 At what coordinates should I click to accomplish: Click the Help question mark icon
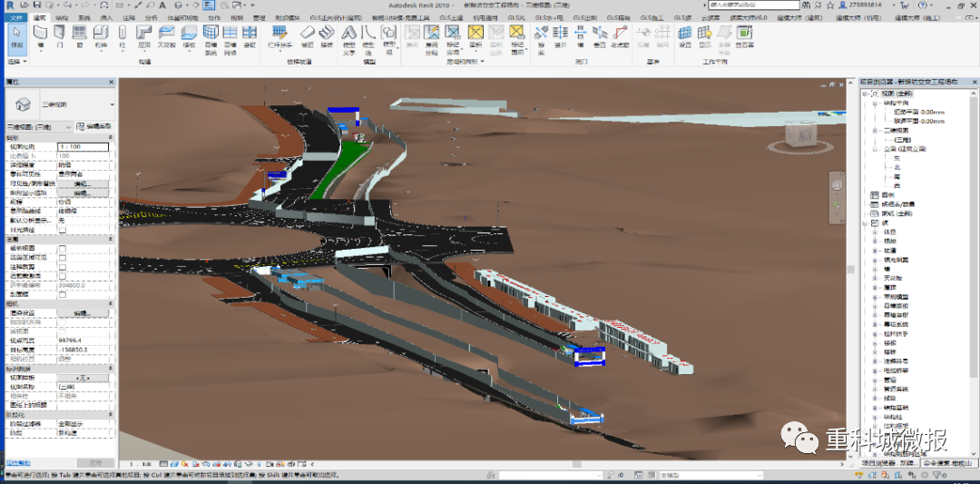point(923,5)
